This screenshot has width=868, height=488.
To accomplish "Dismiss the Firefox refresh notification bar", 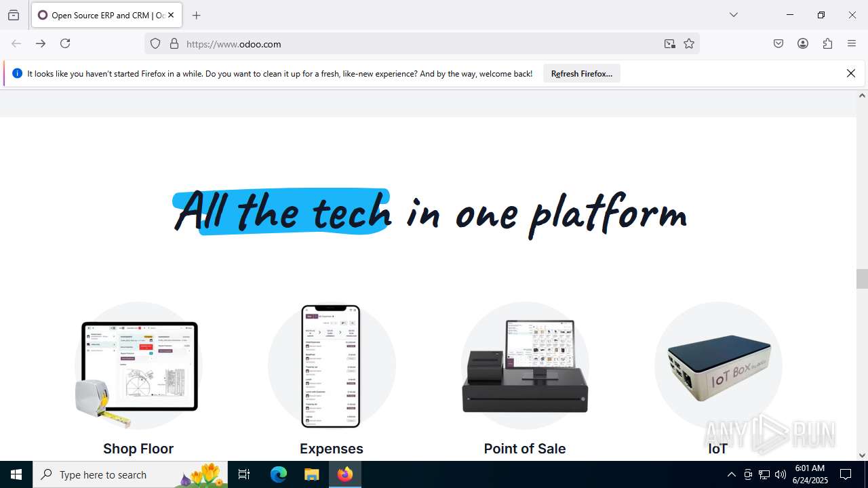I will click(851, 73).
